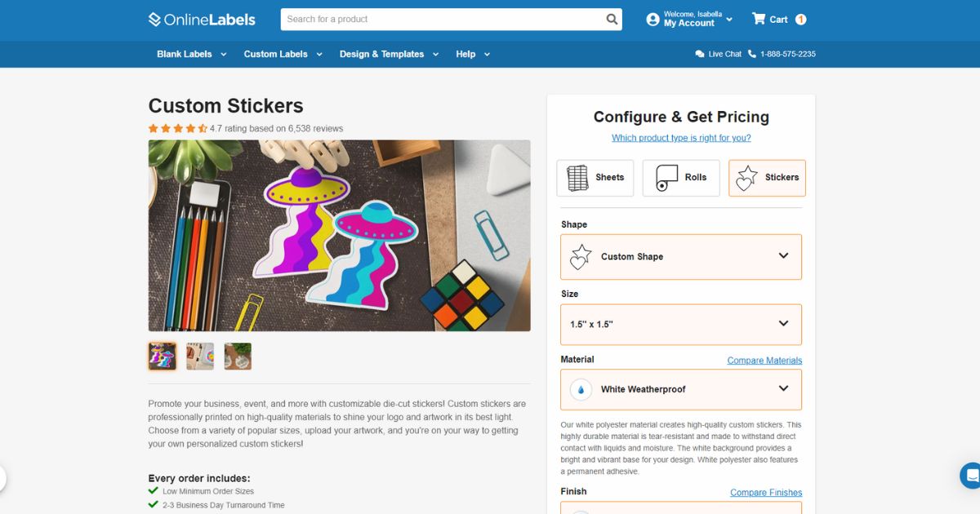Click the second product image thumbnail
The height and width of the screenshot is (514, 980).
[x=200, y=357]
